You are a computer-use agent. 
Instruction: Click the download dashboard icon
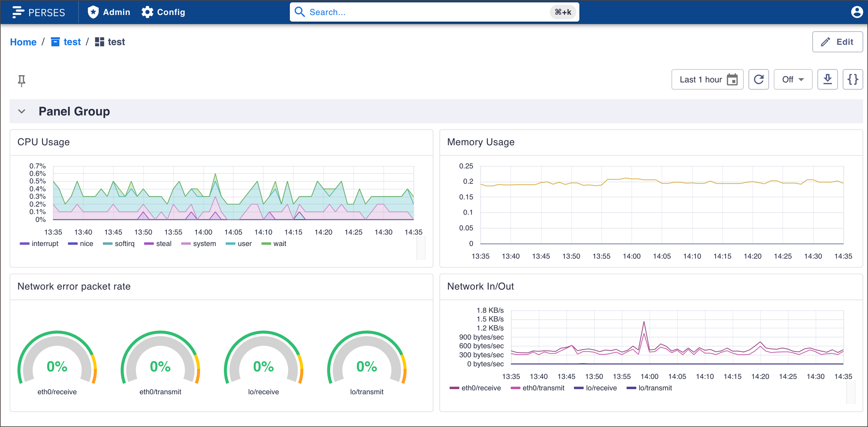827,79
